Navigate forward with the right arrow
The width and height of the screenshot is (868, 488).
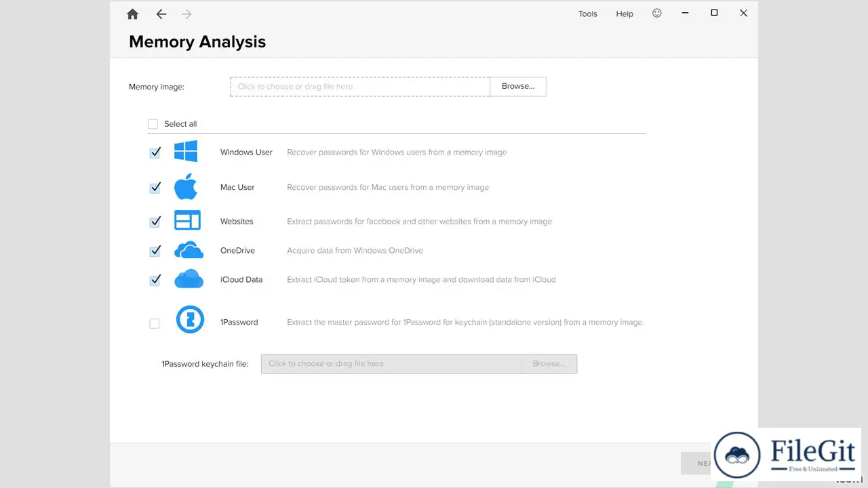pyautogui.click(x=186, y=14)
